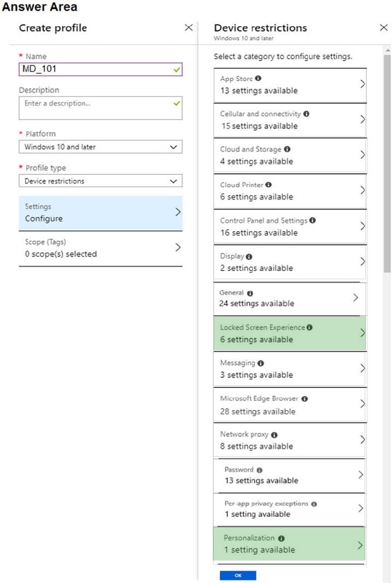Screen dimensions: 392x583
Task: Click the Personalization info icon
Action: coord(281,538)
